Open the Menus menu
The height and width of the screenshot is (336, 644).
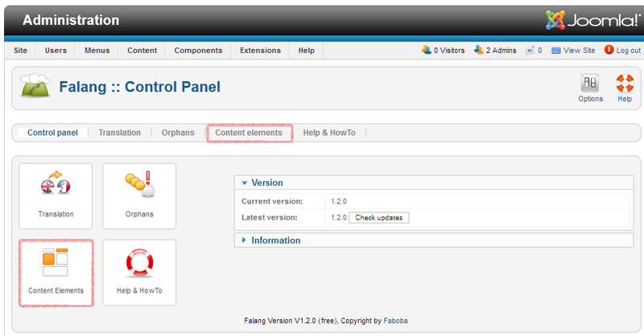97,51
